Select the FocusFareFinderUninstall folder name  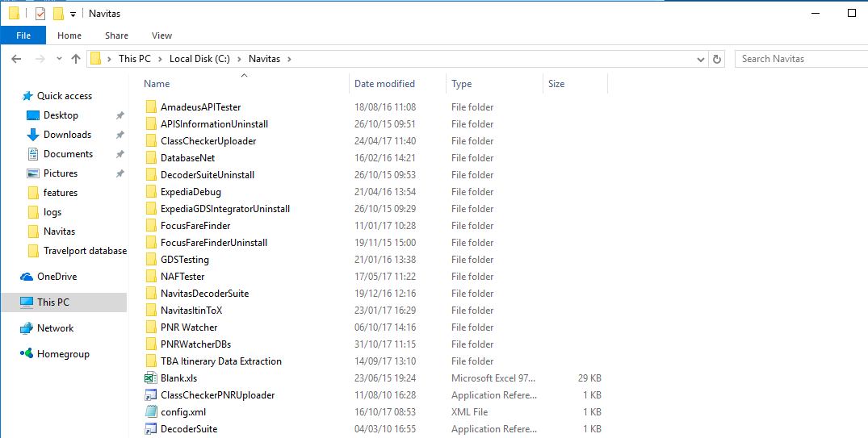point(214,243)
